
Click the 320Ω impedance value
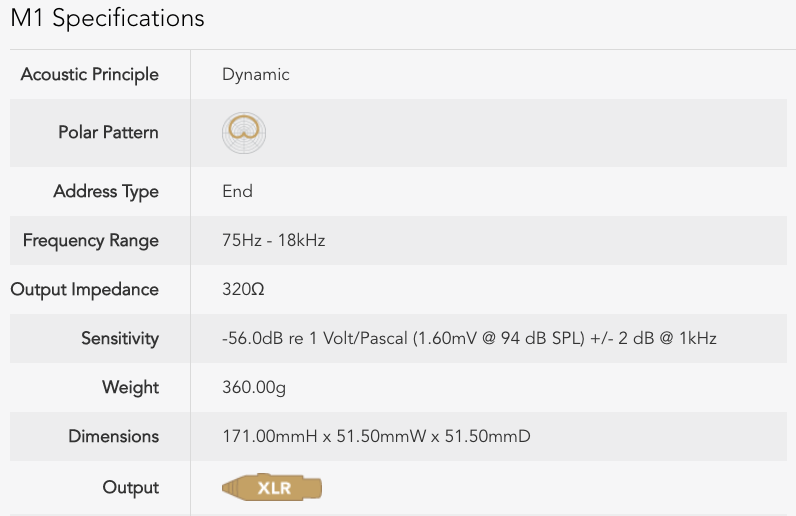tap(243, 289)
